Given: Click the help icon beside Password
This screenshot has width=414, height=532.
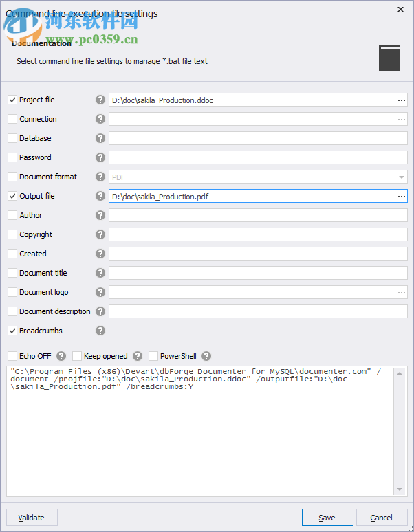Looking at the screenshot, I should click(100, 157).
